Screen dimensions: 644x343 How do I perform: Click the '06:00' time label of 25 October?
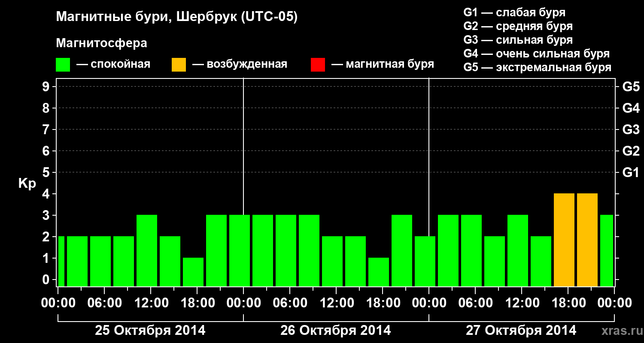click(104, 303)
